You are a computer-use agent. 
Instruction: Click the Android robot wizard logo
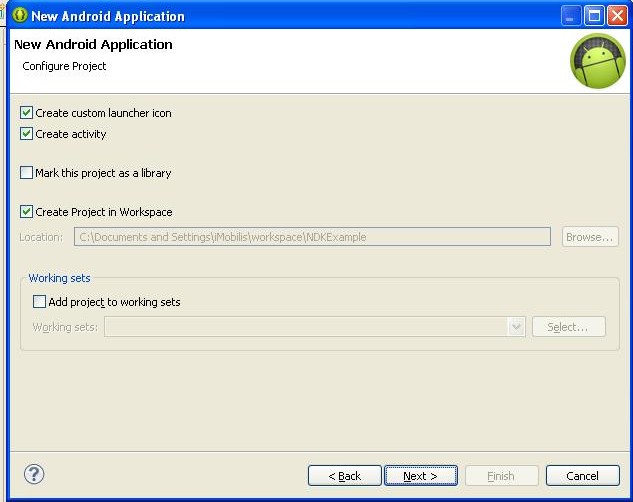tap(598, 61)
